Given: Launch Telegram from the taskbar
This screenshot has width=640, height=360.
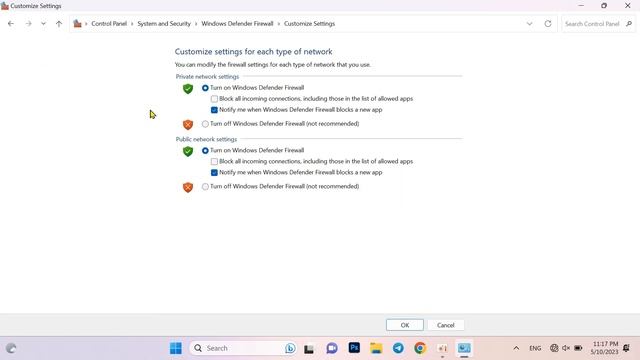Looking at the screenshot, I should click(398, 348).
